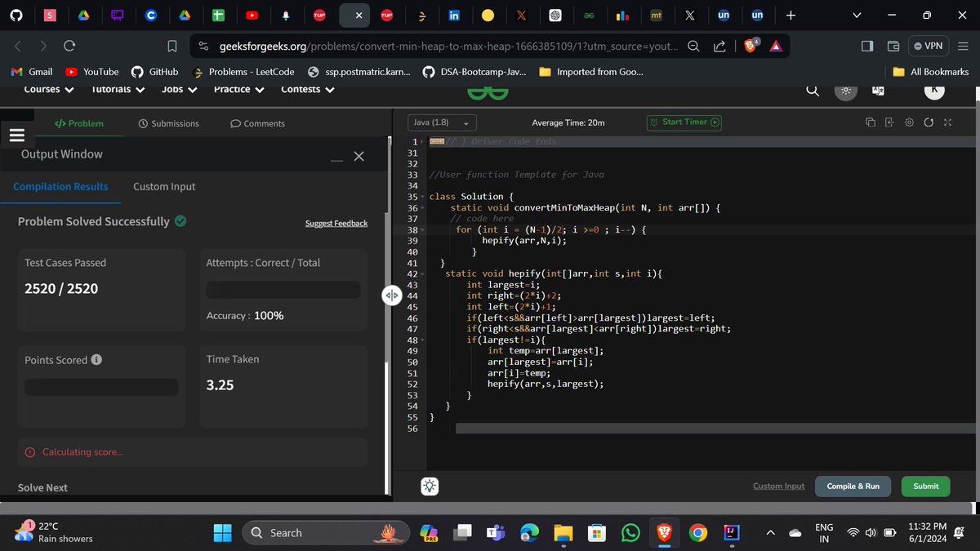Copy the editor code using the copy icon

coord(870,122)
